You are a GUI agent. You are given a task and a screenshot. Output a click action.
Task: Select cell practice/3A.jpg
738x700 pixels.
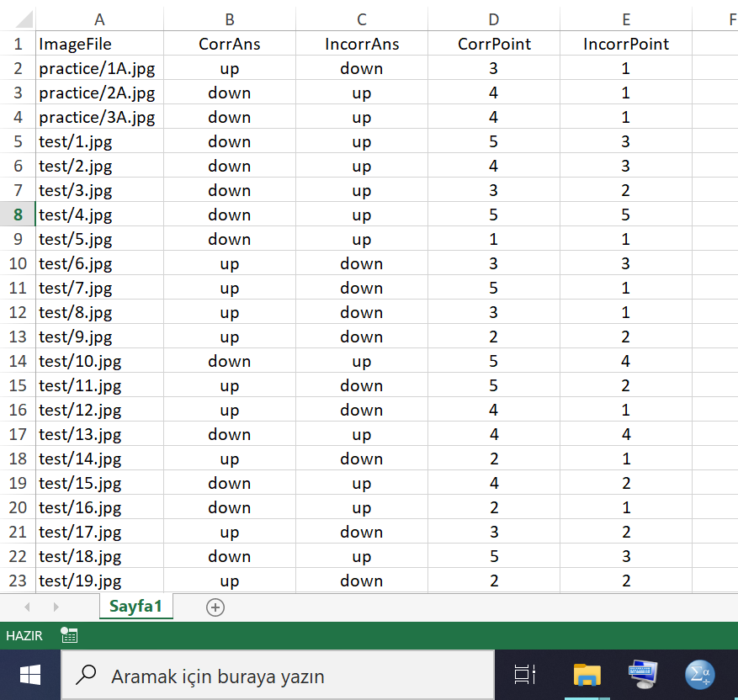pos(99,117)
